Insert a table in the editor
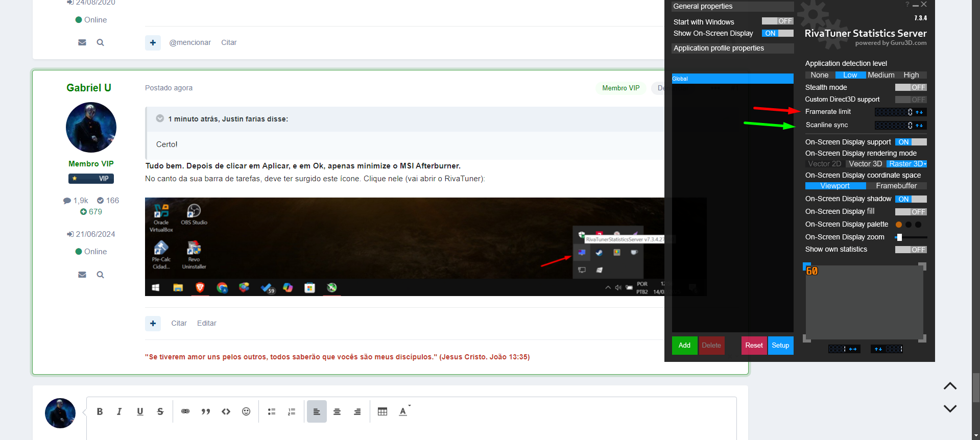Viewport: 980px width, 440px height. [383, 411]
